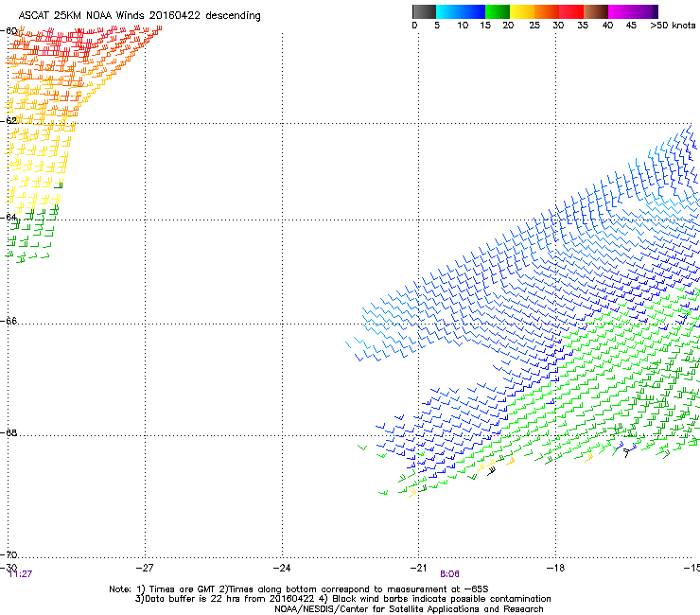
Task: Click the longitude label -18
Action: (555, 568)
